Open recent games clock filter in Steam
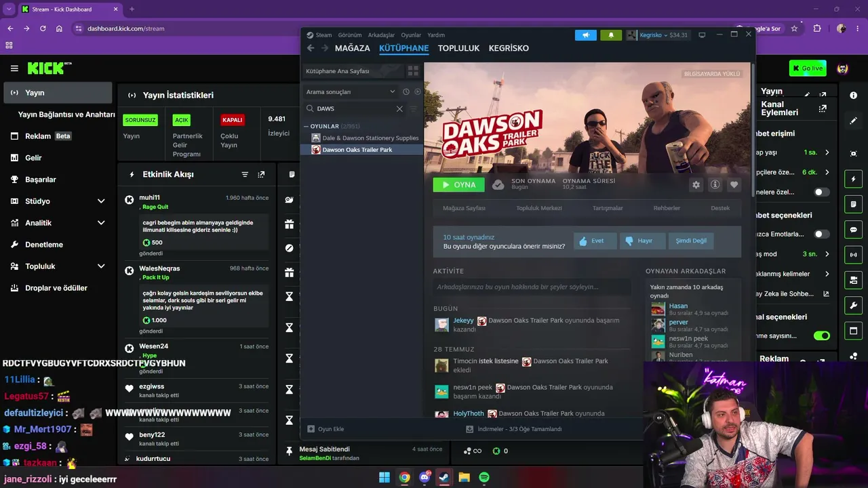The image size is (868, 488). tap(406, 91)
